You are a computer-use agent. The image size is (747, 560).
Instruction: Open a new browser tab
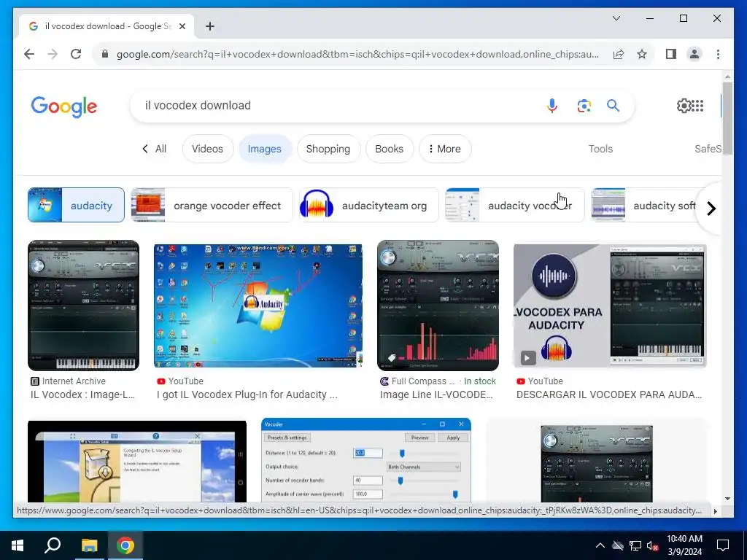click(x=209, y=26)
